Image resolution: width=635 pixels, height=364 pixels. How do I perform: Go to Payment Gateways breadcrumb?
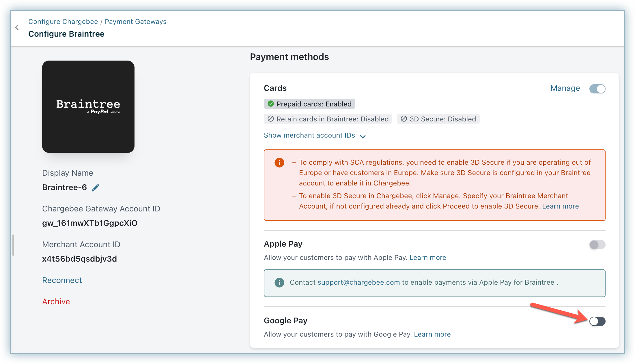pos(135,22)
